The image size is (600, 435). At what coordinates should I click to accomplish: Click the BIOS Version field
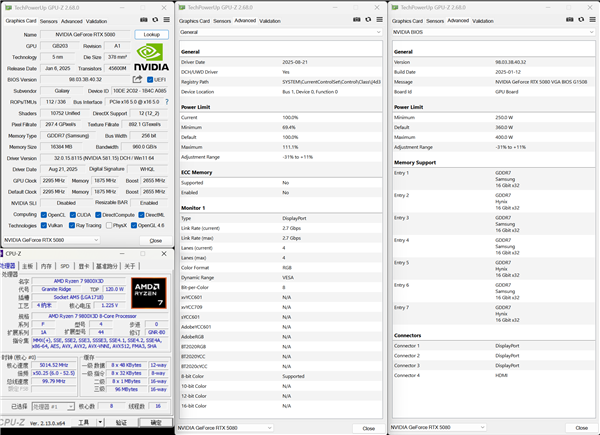tap(85, 80)
